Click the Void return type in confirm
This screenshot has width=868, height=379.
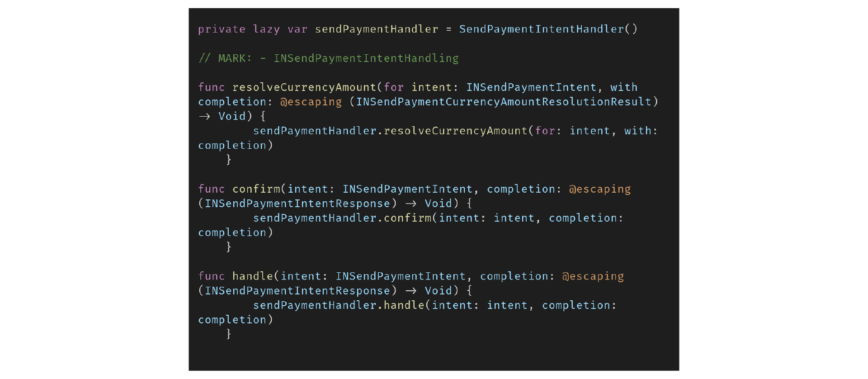pyautogui.click(x=438, y=204)
